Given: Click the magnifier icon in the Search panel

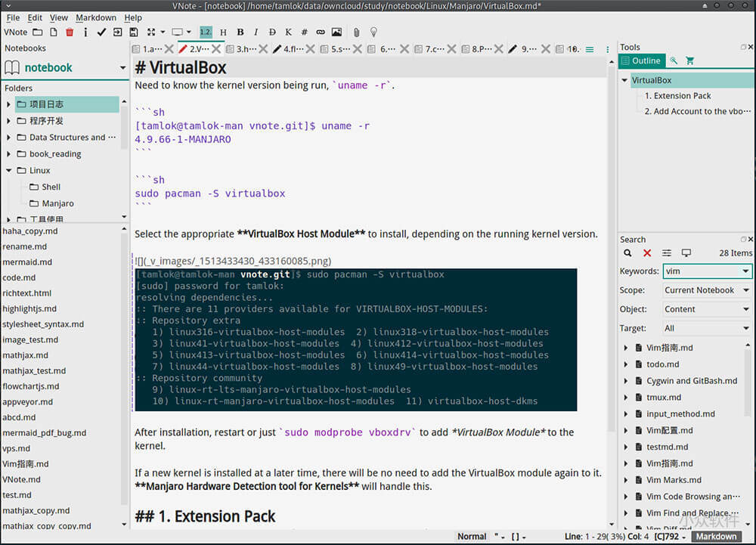Looking at the screenshot, I should pyautogui.click(x=627, y=252).
